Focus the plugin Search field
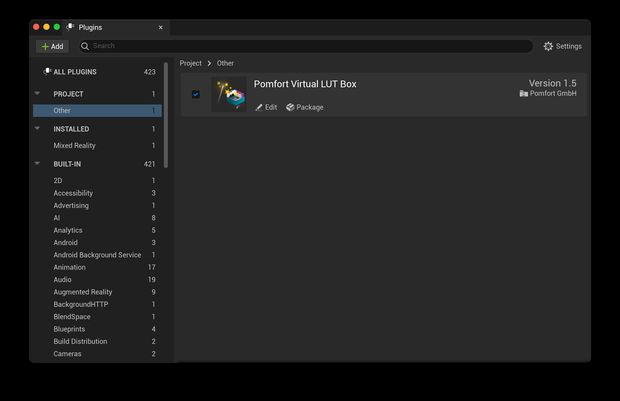620x401 pixels. [x=305, y=46]
